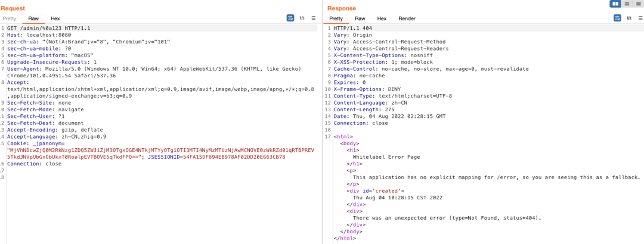Open the Request panel hamburger menu
The image size is (644, 244).
tap(314, 18)
